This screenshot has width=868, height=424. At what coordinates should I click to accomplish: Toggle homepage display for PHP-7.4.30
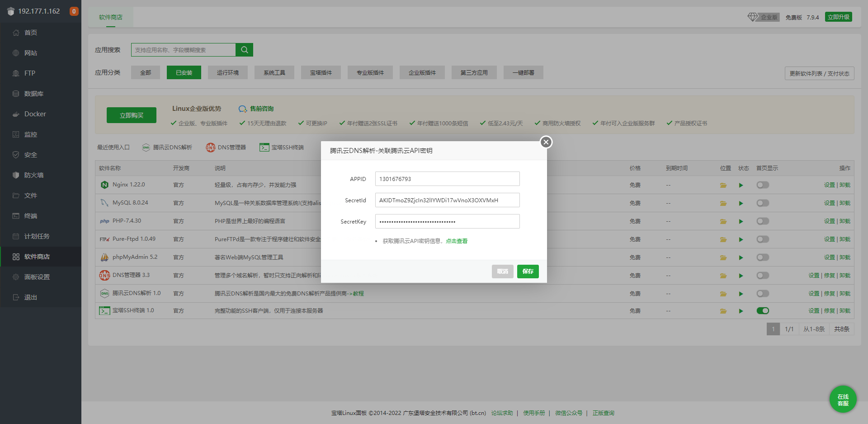click(x=763, y=221)
